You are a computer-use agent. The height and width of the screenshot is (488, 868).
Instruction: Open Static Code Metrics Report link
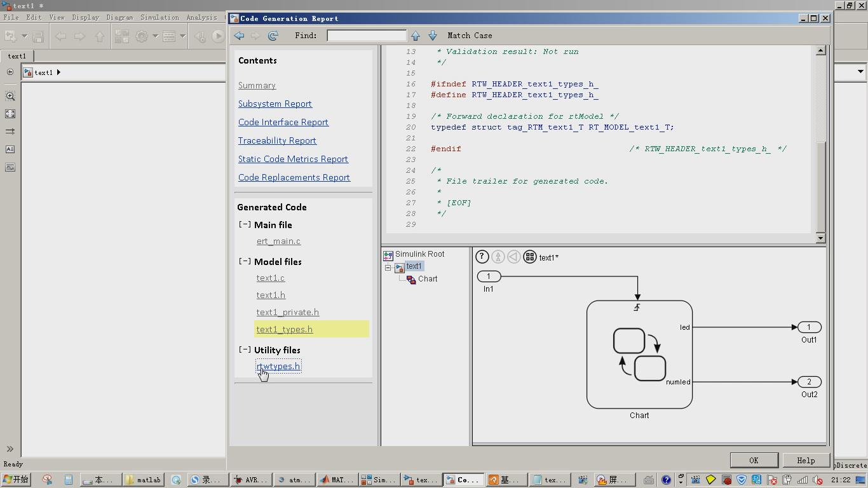(293, 159)
